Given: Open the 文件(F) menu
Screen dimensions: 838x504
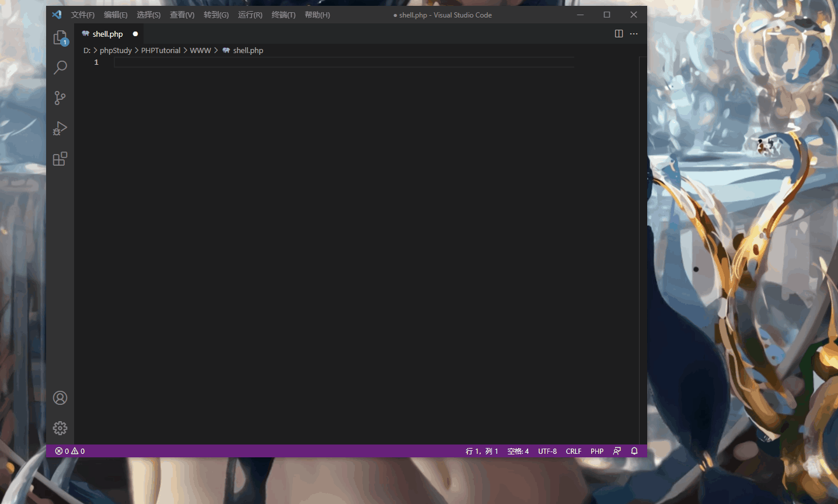Looking at the screenshot, I should [x=83, y=15].
